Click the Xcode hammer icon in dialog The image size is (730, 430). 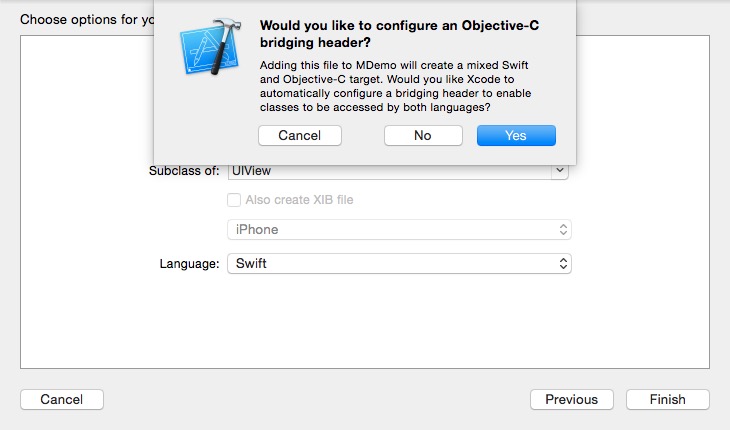click(210, 47)
